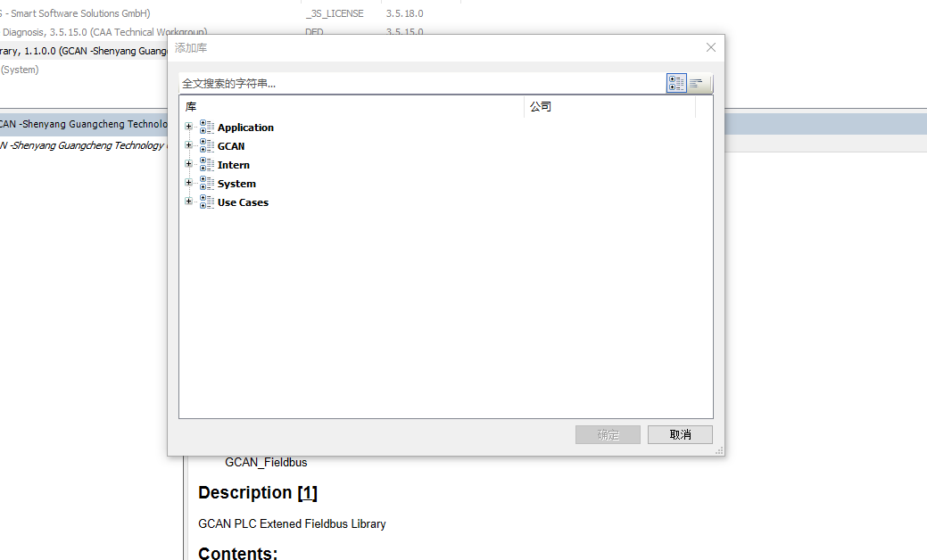Viewport: 927px width, 560px height.
Task: Toggle the category tree view icon
Action: point(676,83)
